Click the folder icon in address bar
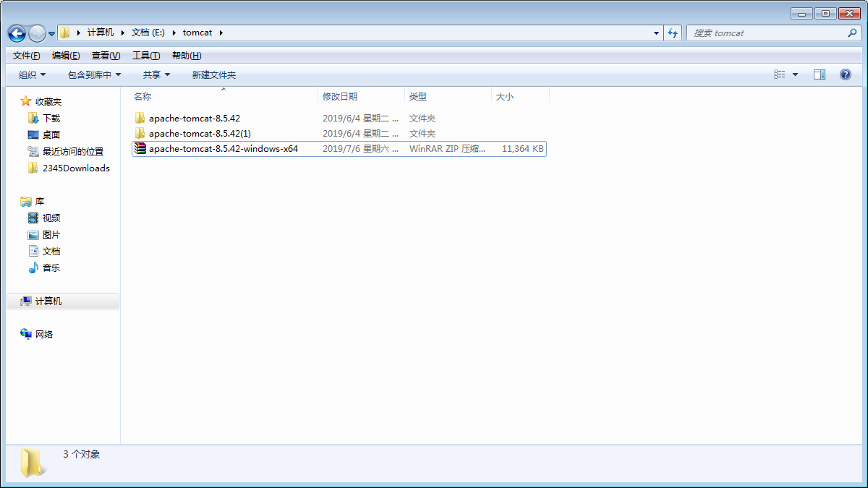This screenshot has width=868, height=488. click(65, 33)
